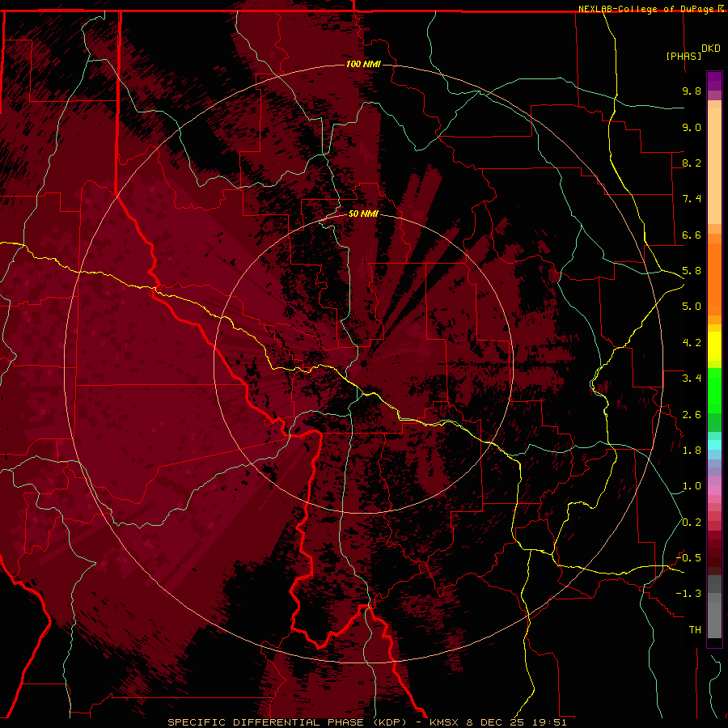Pick the cyan segment of the color scale
The width and height of the screenshot is (728, 728).
point(714,444)
